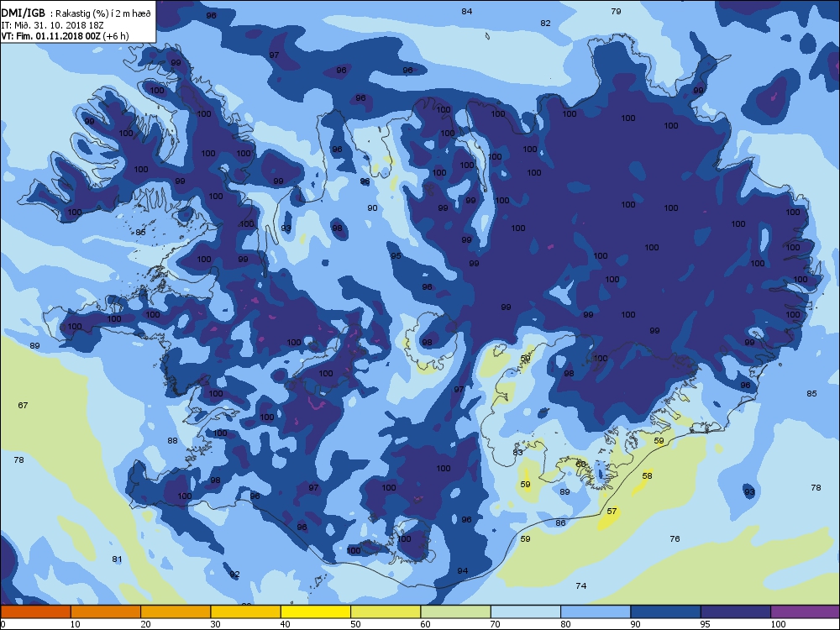Image resolution: width=840 pixels, height=630 pixels.
Task: Click the map title 'Rakastig (%) í 2 m hæð'
Action: pyautogui.click(x=102, y=14)
